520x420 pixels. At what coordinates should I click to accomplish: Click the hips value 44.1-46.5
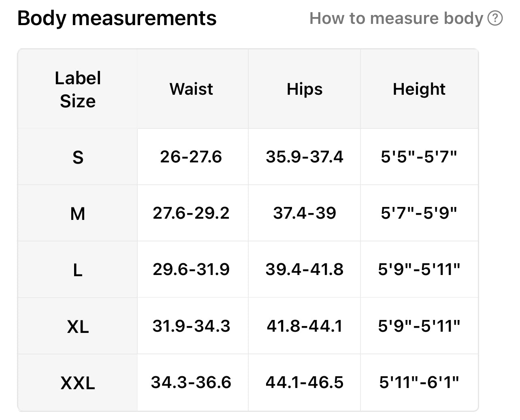pos(305,382)
